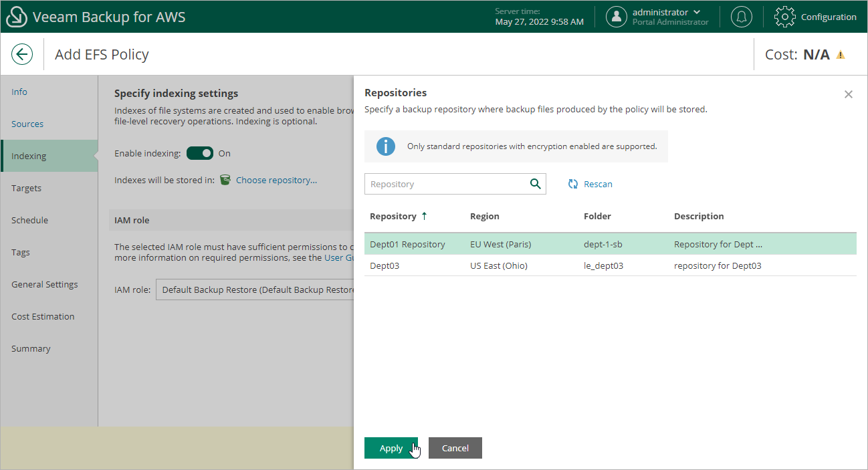Go to the Targets step
This screenshot has height=470, width=868.
click(x=27, y=188)
